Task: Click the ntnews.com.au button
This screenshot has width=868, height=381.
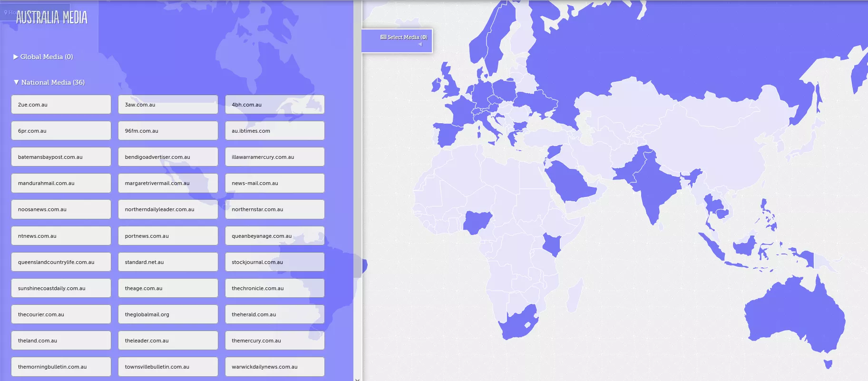Action: coord(61,236)
